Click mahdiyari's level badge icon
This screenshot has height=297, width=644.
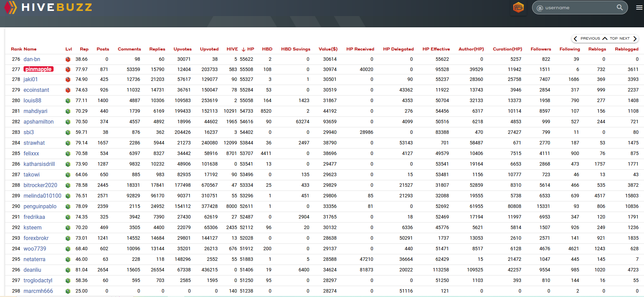point(68,111)
